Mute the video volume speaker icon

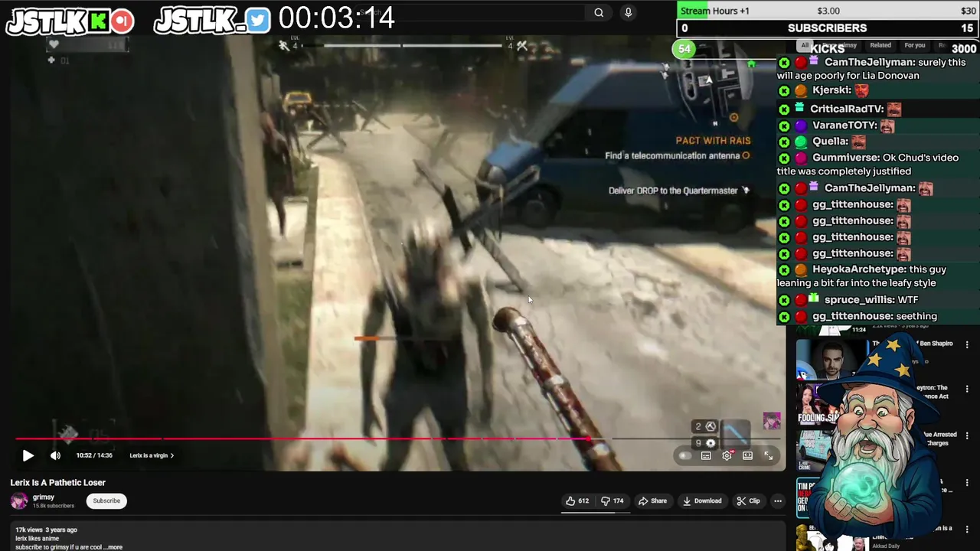(x=55, y=455)
